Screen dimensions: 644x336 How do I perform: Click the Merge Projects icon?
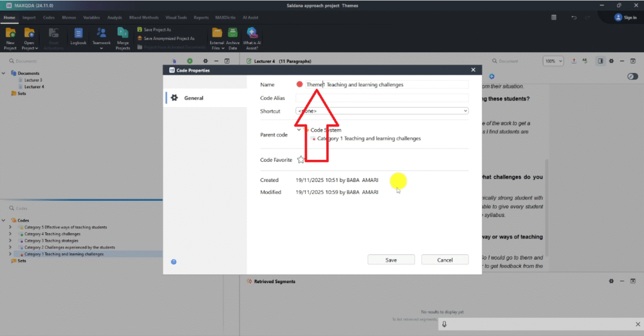(123, 36)
